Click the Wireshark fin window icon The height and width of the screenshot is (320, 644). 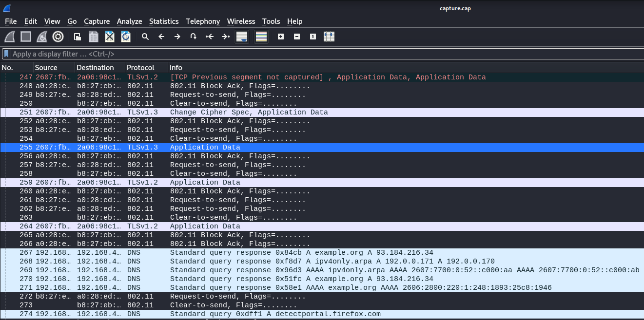[7, 8]
